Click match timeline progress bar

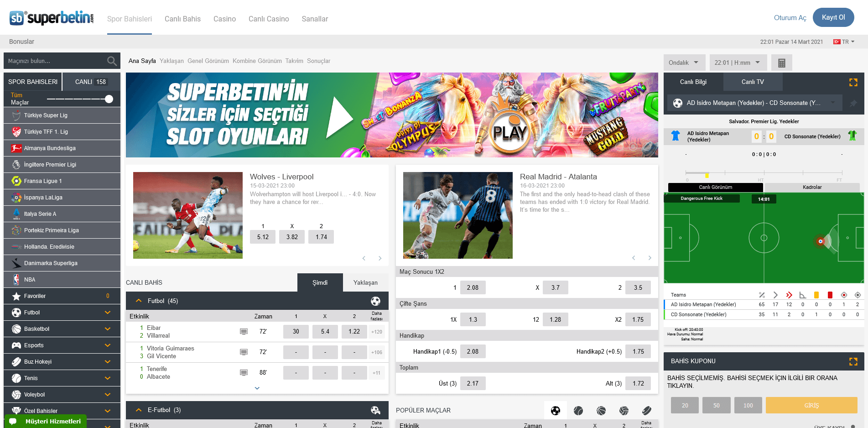764,173
